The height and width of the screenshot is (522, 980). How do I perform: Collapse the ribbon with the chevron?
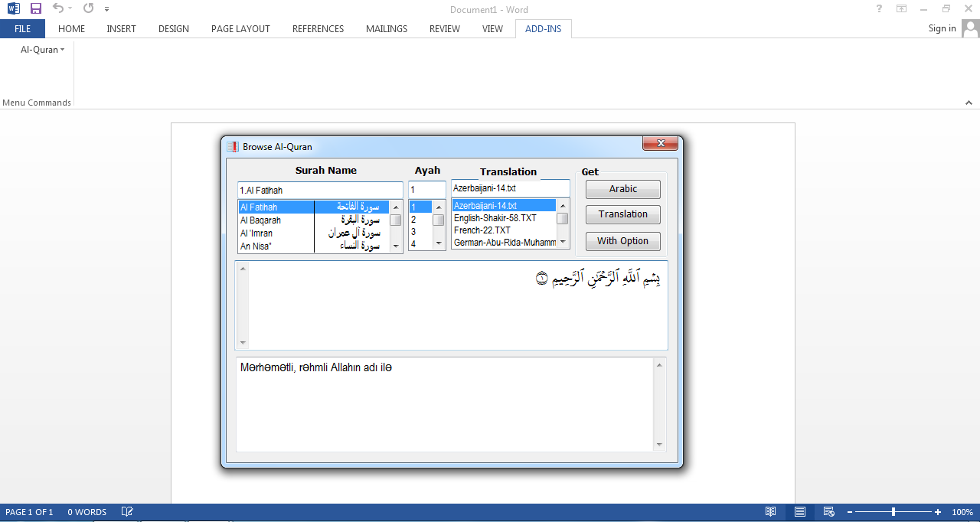969,102
